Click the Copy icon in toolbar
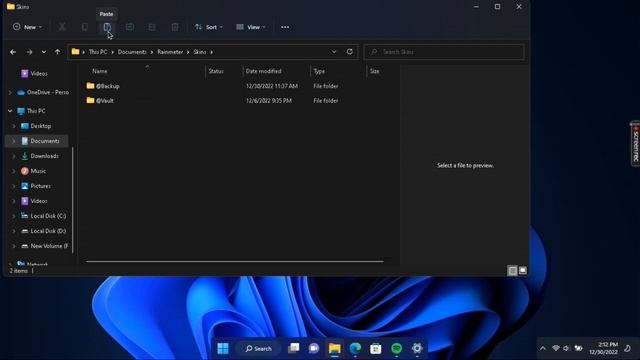The width and height of the screenshot is (640, 360). [84, 27]
